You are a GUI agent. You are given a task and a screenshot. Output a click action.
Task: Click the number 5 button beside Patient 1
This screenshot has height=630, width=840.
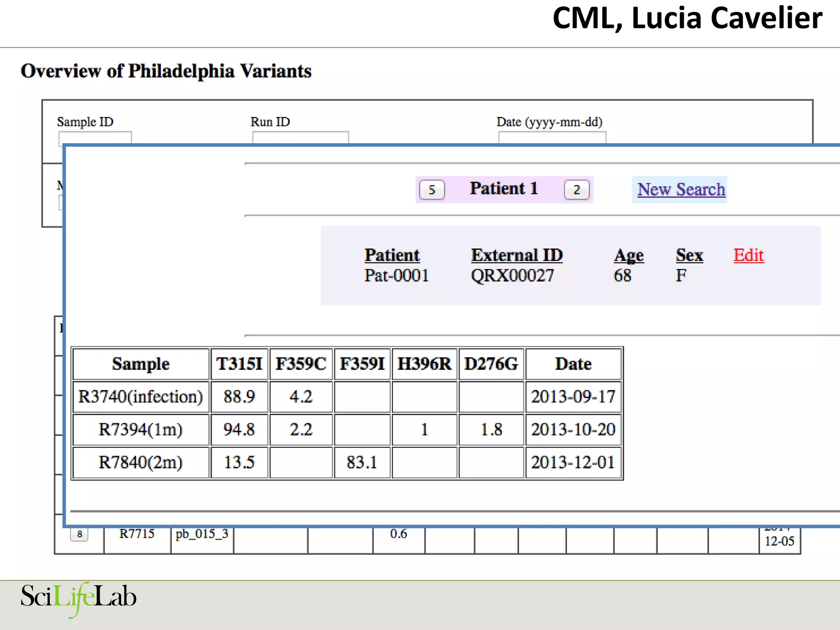click(432, 190)
